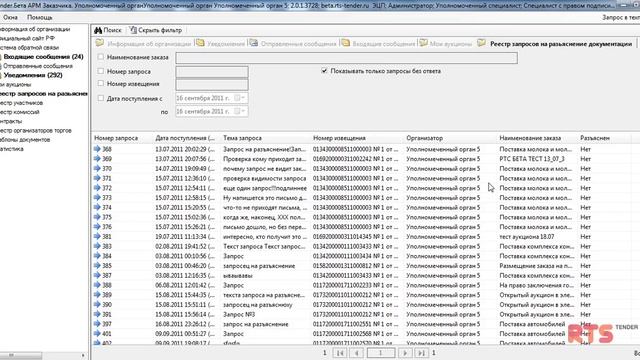Switch to Входящие сообщения tab

pyautogui.click(x=378, y=44)
